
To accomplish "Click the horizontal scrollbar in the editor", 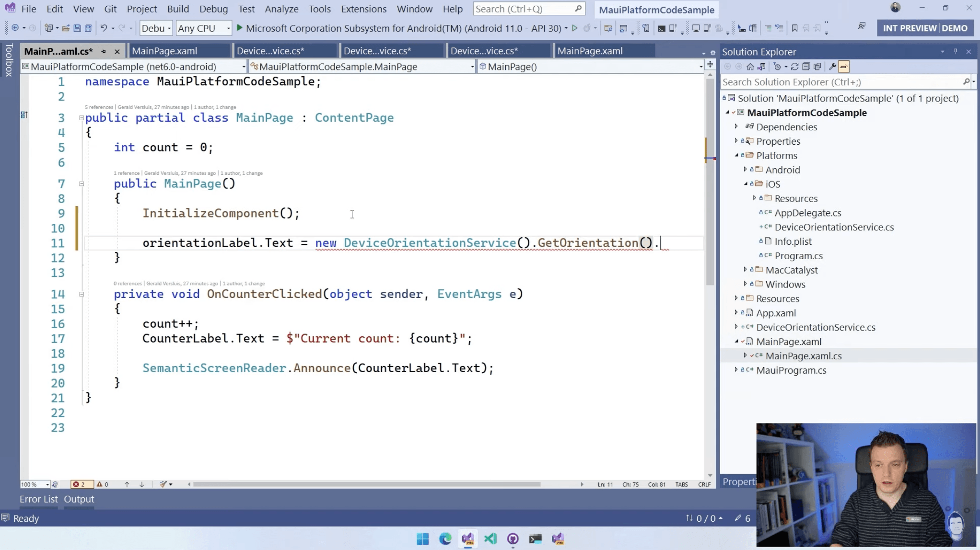I will pyautogui.click(x=367, y=484).
